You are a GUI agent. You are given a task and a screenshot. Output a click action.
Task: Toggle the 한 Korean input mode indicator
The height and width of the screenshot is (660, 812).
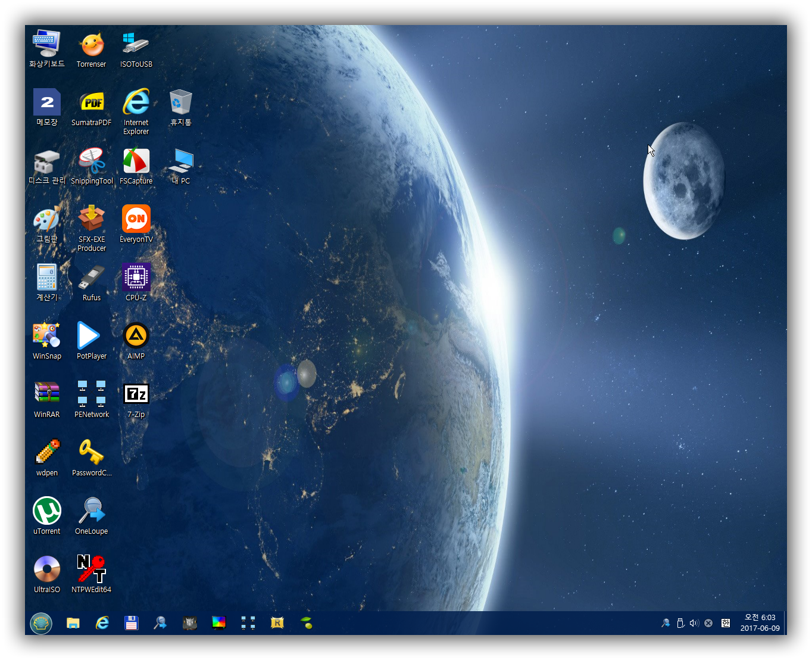(725, 623)
